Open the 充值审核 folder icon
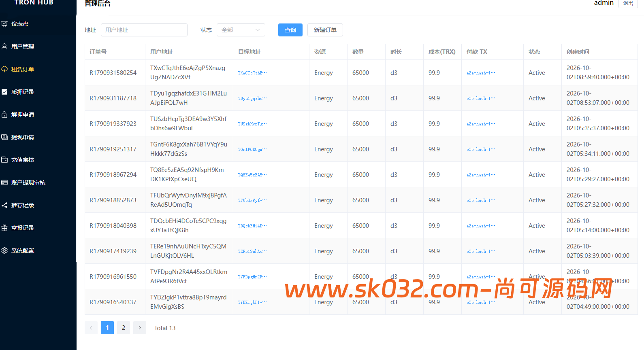This screenshot has height=350, width=644. pos(4,160)
